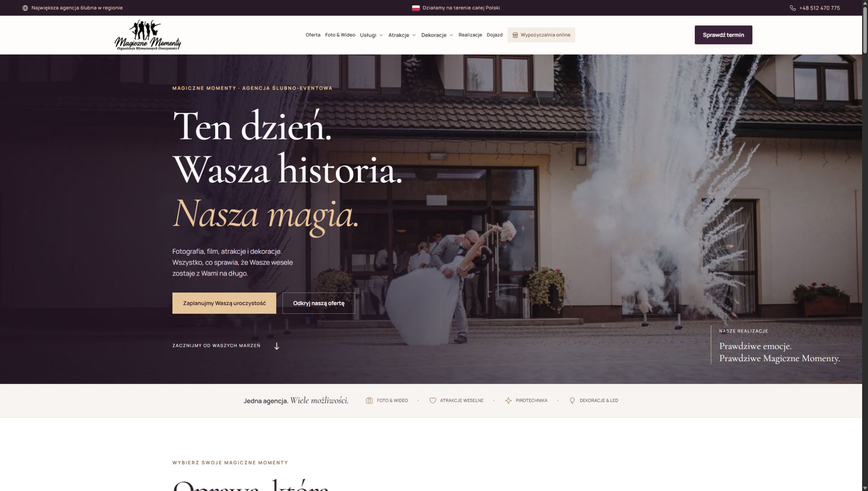Screen dimensions: 868x491
Task: Click the scrollbar down arrow
Action: pyautogui.click(x=865, y=488)
